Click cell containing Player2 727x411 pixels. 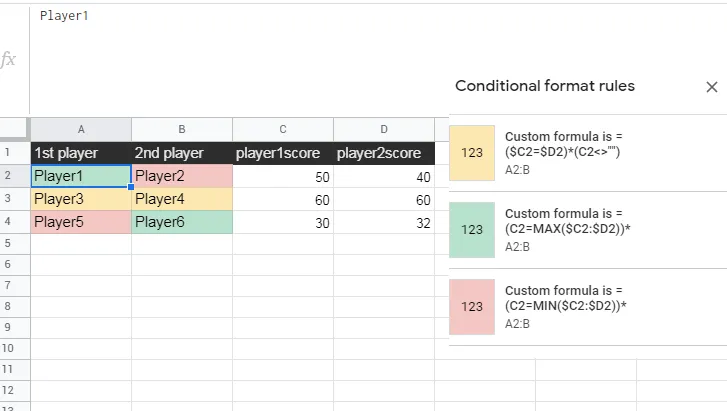pyautogui.click(x=182, y=176)
